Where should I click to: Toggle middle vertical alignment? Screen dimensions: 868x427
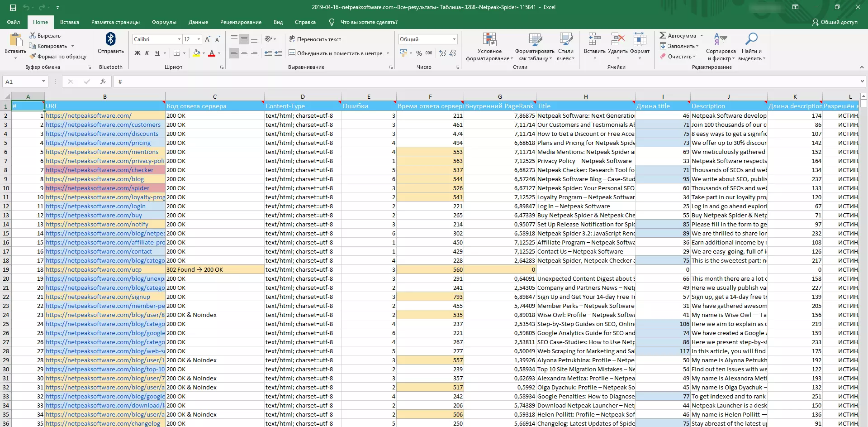pyautogui.click(x=244, y=39)
